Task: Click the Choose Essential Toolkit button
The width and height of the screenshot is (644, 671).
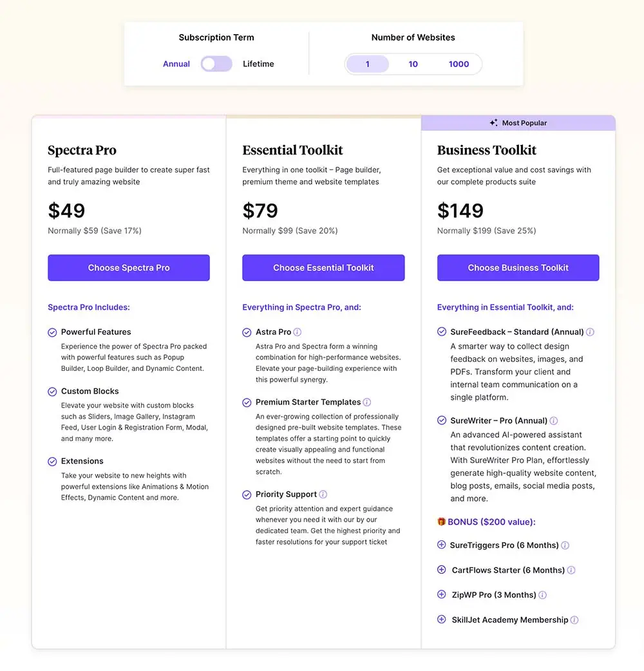Action: pos(323,268)
